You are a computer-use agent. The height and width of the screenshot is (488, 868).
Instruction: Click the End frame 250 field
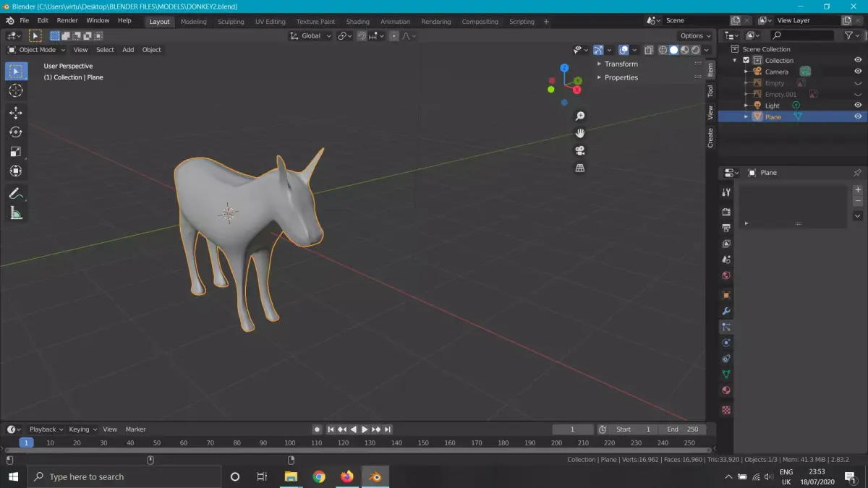pyautogui.click(x=682, y=429)
